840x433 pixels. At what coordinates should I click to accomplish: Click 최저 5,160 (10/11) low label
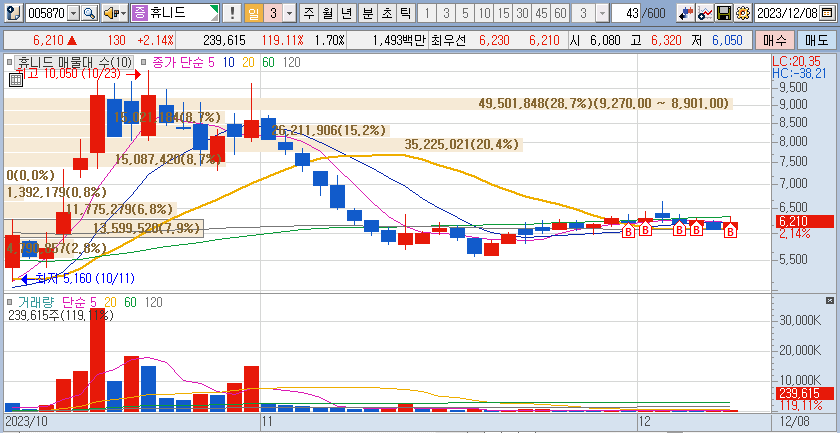[x=85, y=279]
